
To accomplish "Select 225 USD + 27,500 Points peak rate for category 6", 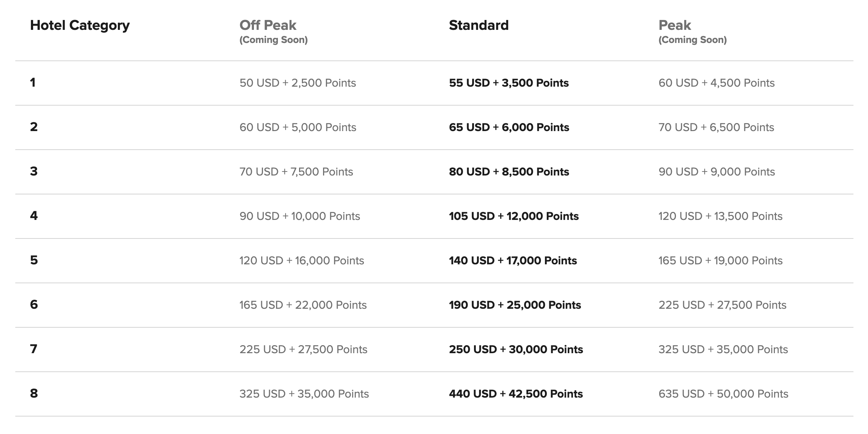I will (x=722, y=305).
